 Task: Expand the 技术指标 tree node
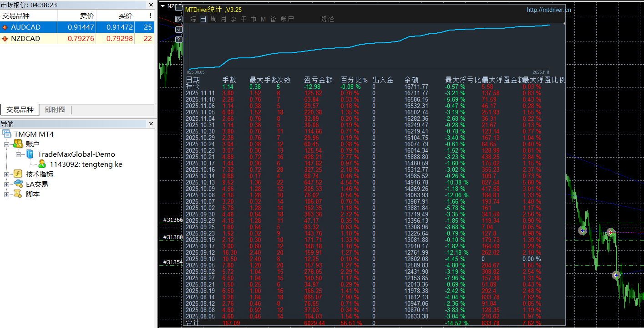pyautogui.click(x=6, y=174)
